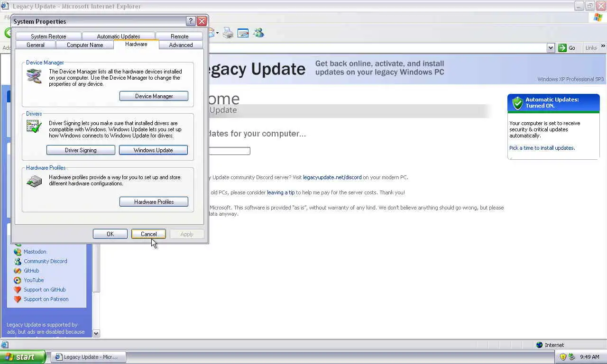This screenshot has width=607, height=364.
Task: Click the Windows Start button
Action: pos(23,357)
